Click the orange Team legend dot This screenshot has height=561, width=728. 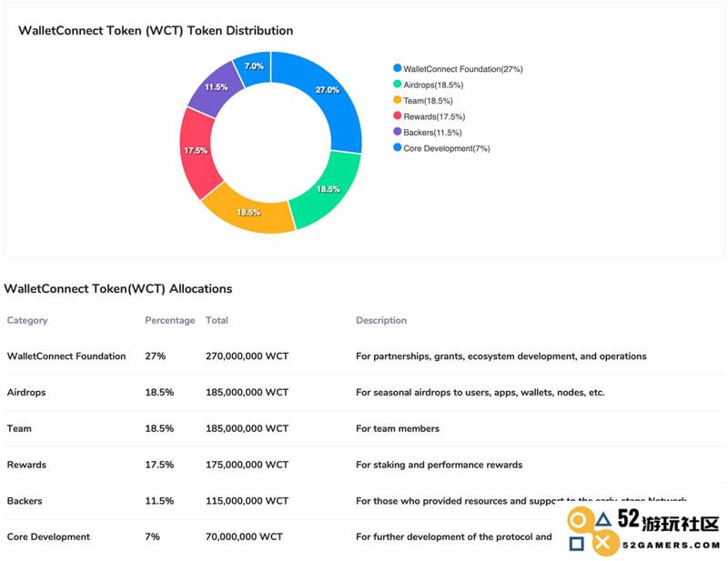coord(397,100)
